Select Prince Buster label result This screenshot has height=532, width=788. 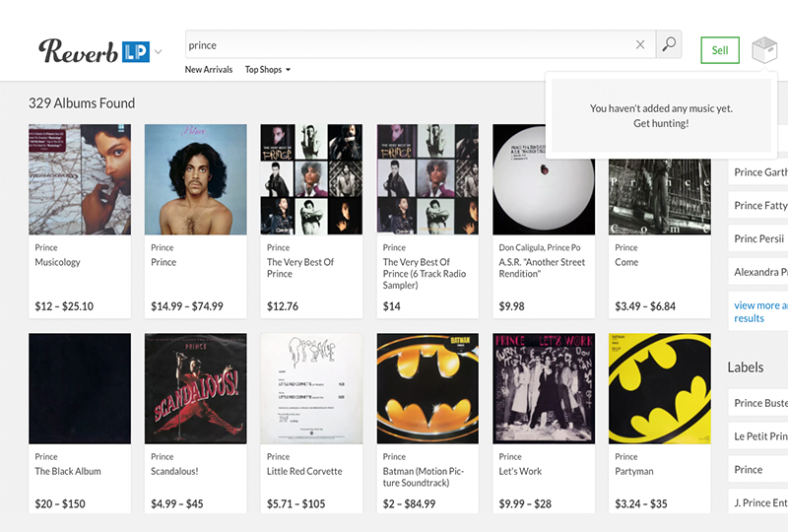point(759,403)
